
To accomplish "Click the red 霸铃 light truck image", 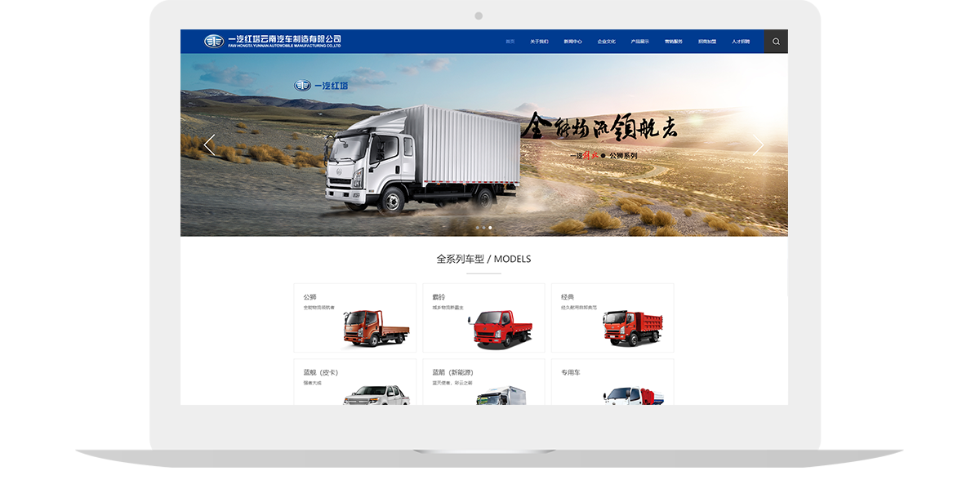I will [500, 328].
